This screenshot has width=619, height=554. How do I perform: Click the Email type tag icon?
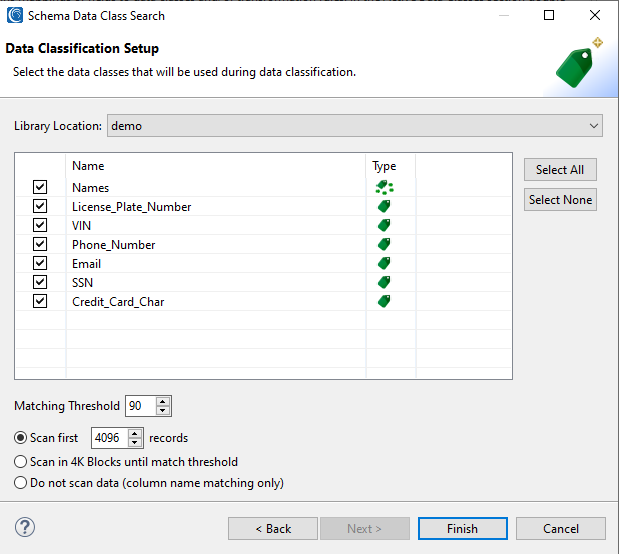[x=384, y=263]
